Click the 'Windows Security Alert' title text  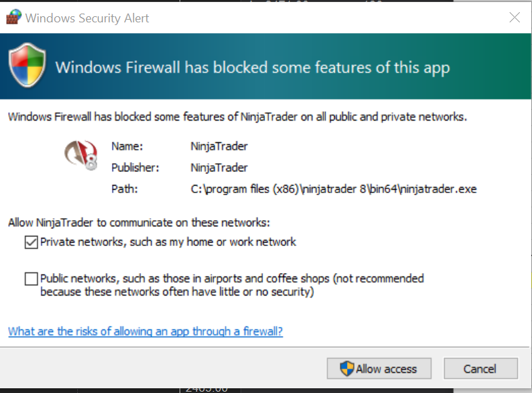(87, 18)
